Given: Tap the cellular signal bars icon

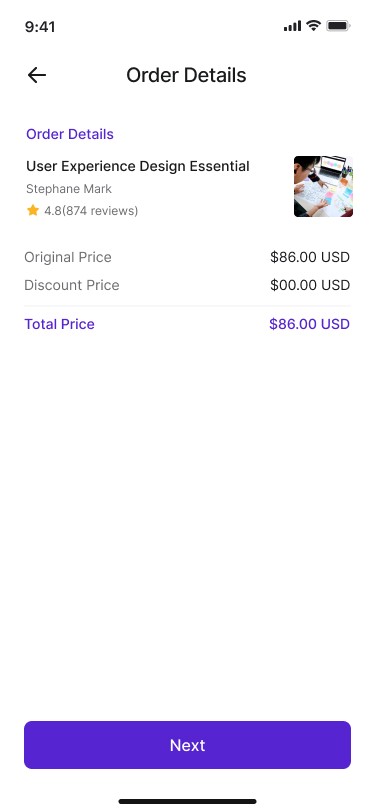Looking at the screenshot, I should (293, 26).
